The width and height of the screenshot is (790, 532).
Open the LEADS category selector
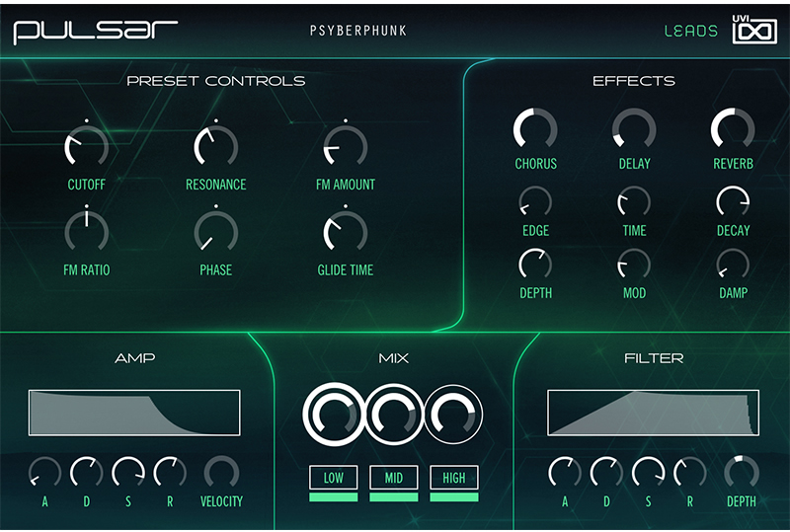pos(690,32)
